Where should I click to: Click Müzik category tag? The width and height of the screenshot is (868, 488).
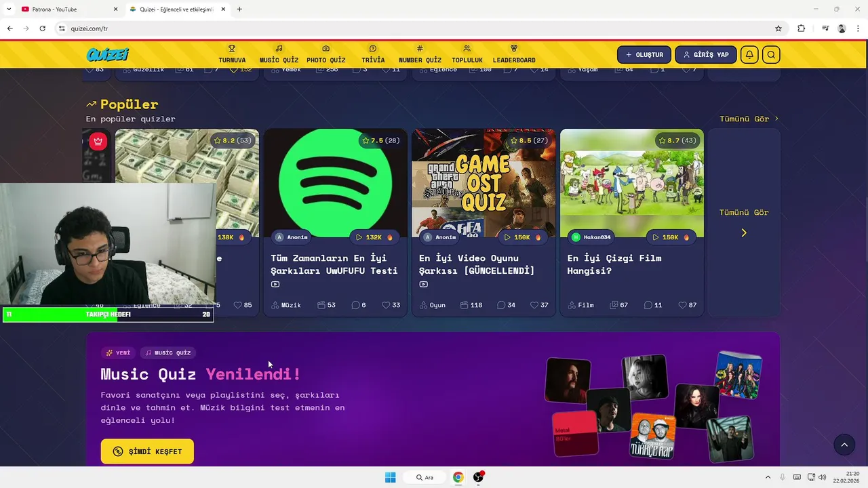[x=286, y=305]
